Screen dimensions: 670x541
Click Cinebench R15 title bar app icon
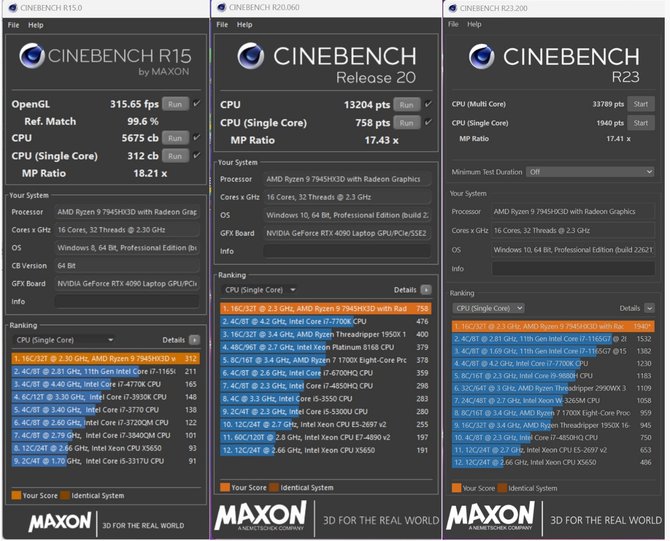[13, 8]
